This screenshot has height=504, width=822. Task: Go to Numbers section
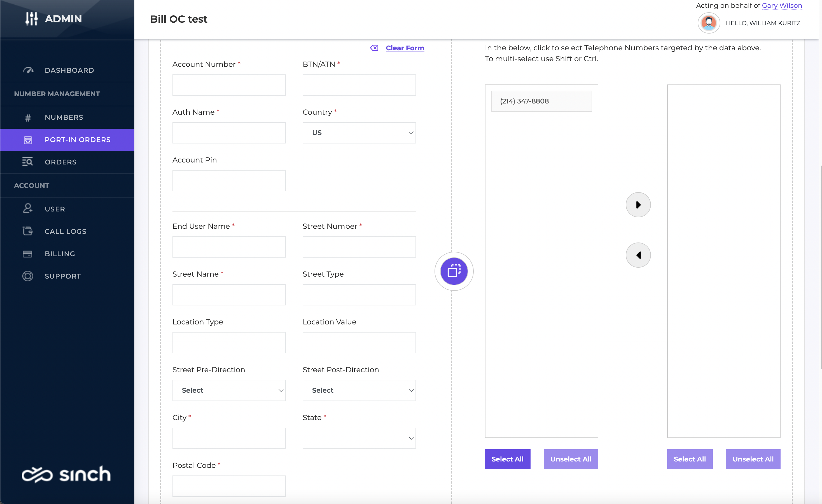(x=64, y=117)
